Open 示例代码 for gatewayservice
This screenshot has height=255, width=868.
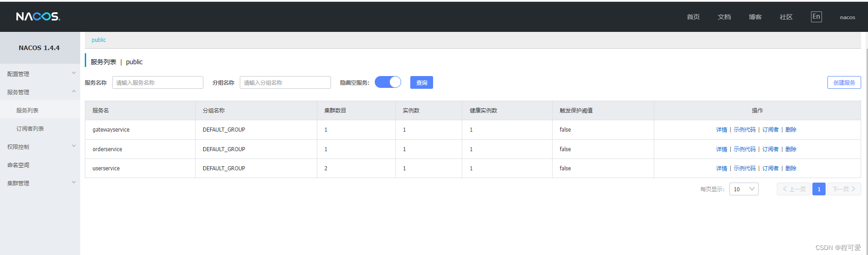point(744,130)
